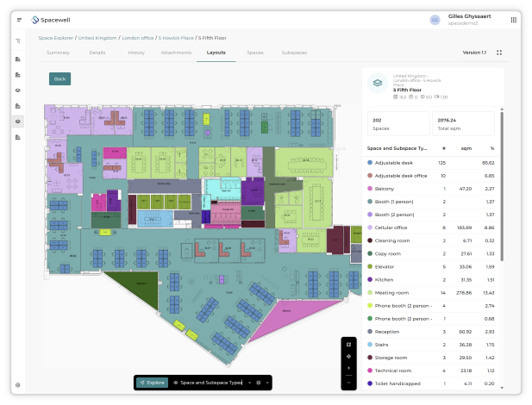Open the History tab
The height and width of the screenshot is (405, 532).
pos(136,53)
